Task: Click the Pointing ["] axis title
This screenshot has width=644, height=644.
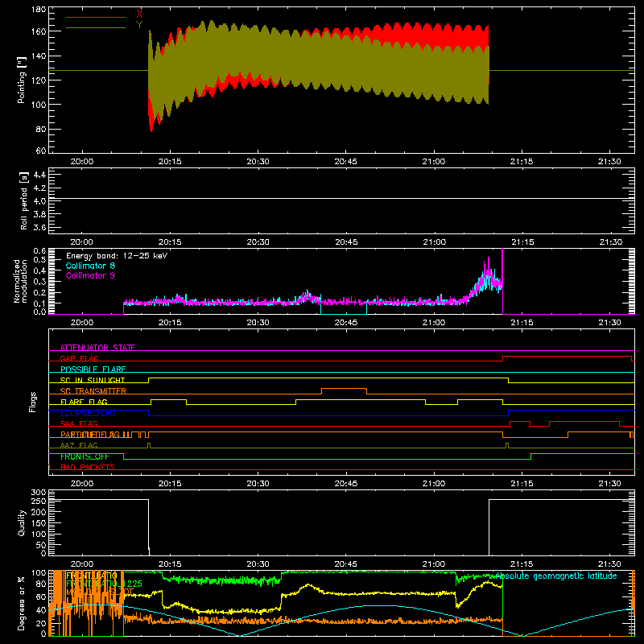Action: 22,80
